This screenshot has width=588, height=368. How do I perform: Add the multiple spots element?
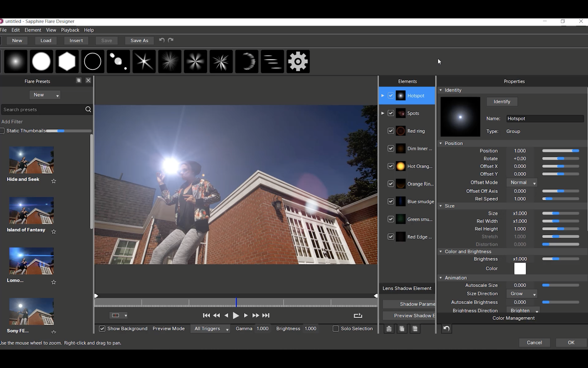point(118,61)
